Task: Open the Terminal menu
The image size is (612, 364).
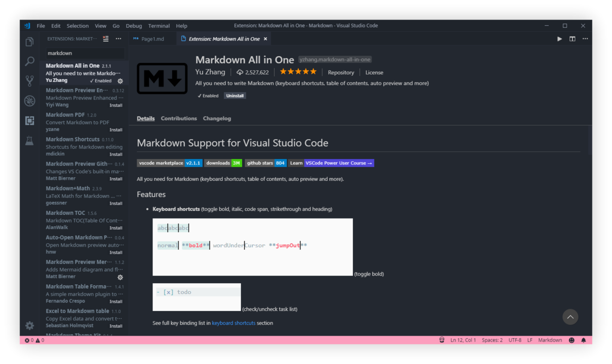Action: tap(158, 26)
